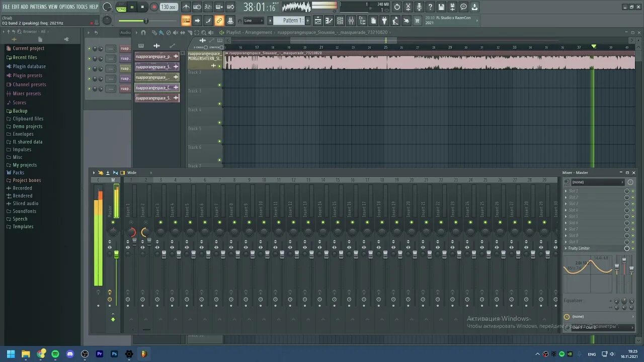Viewport: 644px width, 362px height.
Task: Open the Plugin picker plug icon
Action: click(x=384, y=21)
